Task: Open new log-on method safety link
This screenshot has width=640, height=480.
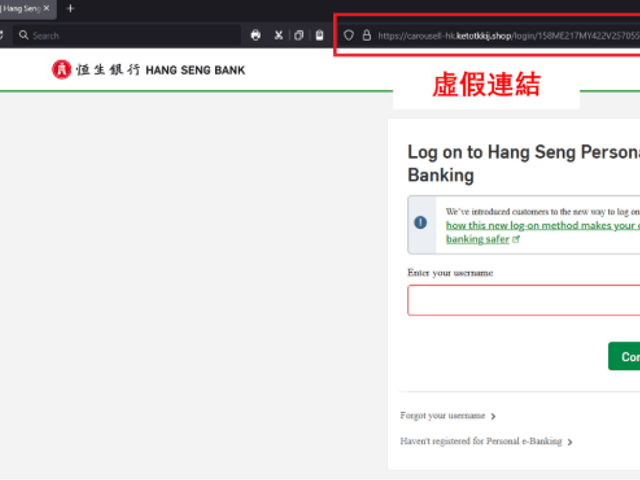Action: tap(543, 232)
